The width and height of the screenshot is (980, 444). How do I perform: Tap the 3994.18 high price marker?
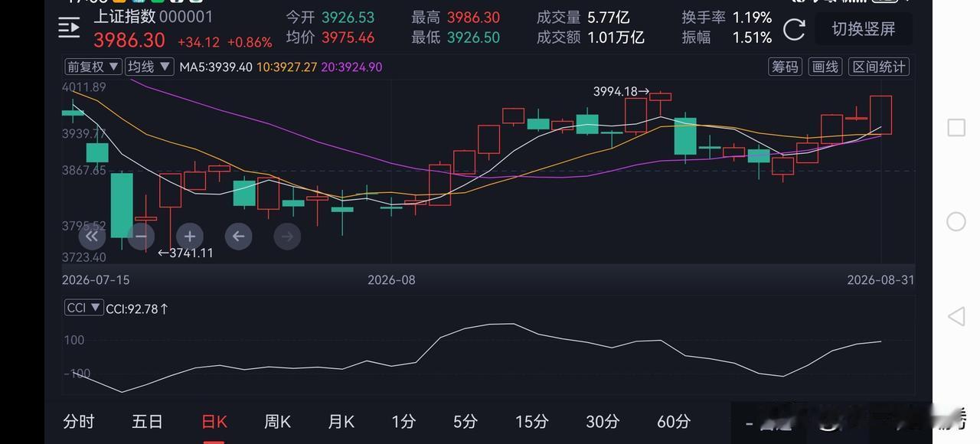[x=621, y=91]
